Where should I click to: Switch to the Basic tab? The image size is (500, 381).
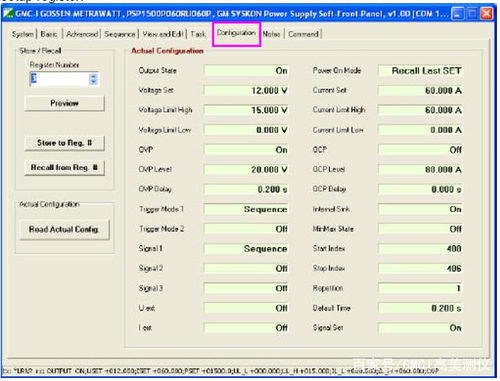click(49, 34)
